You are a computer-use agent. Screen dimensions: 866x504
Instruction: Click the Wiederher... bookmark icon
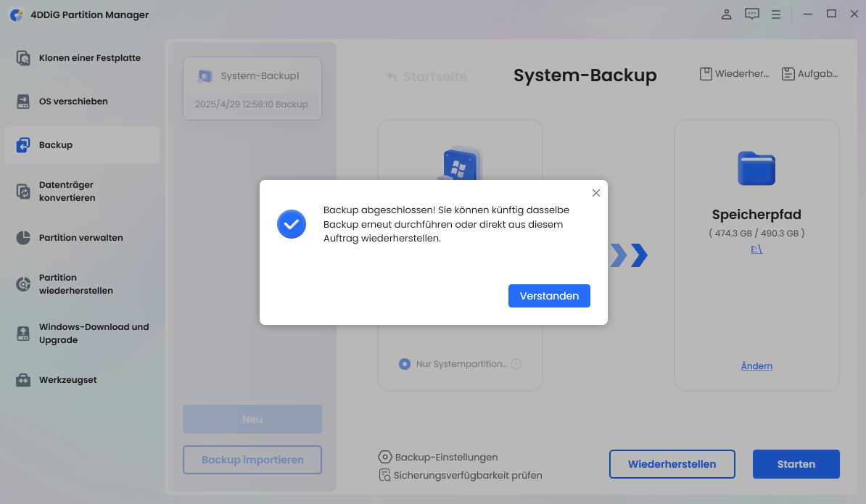point(706,74)
